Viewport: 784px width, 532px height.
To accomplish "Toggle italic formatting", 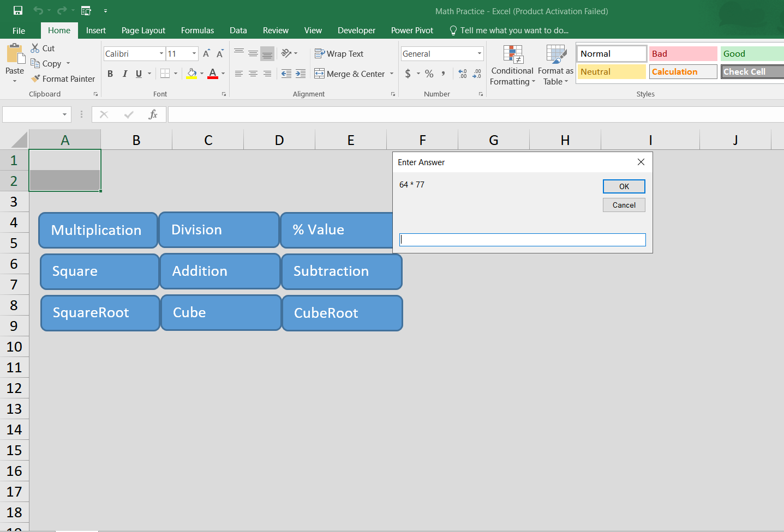I will point(124,73).
